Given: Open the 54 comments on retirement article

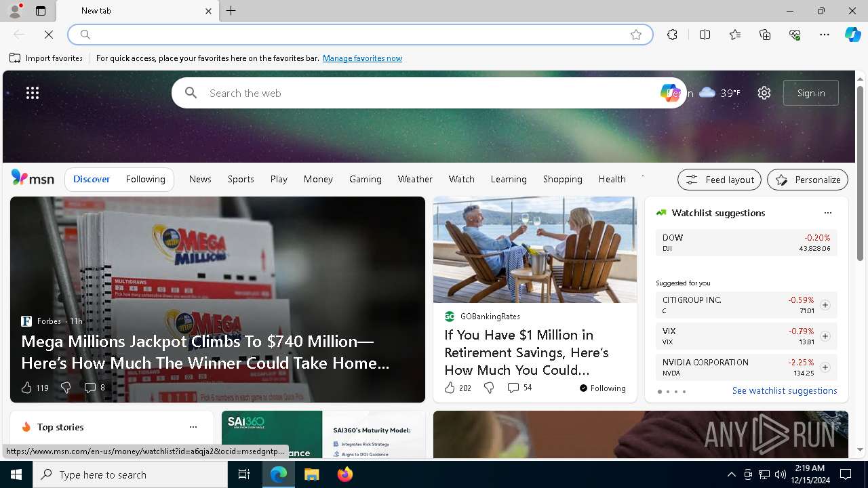Looking at the screenshot, I should [x=519, y=388].
